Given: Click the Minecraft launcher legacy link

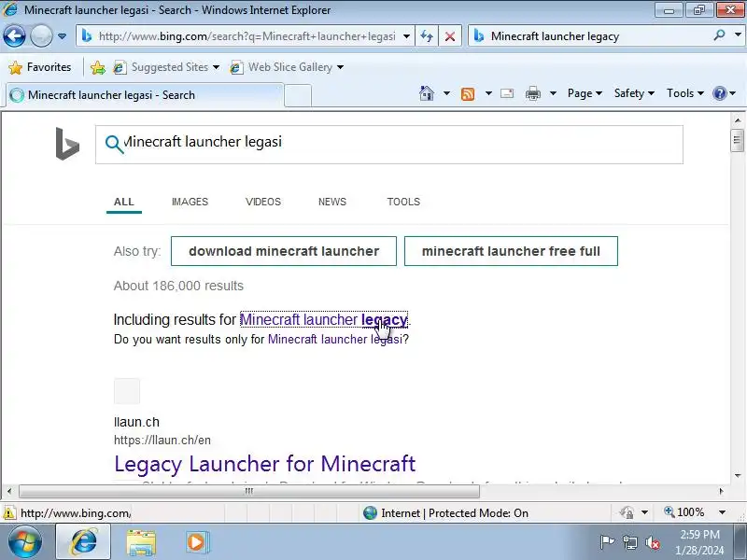Looking at the screenshot, I should coord(324,319).
